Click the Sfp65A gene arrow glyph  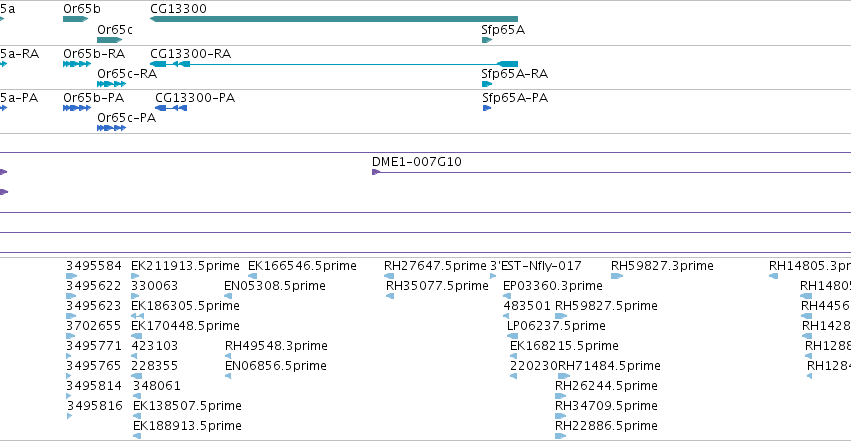click(x=487, y=40)
